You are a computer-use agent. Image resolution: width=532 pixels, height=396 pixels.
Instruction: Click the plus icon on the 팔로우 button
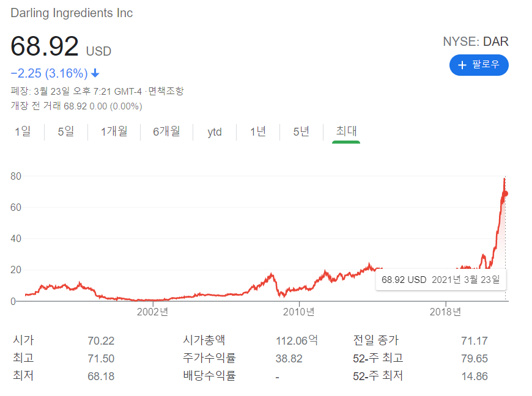464,65
